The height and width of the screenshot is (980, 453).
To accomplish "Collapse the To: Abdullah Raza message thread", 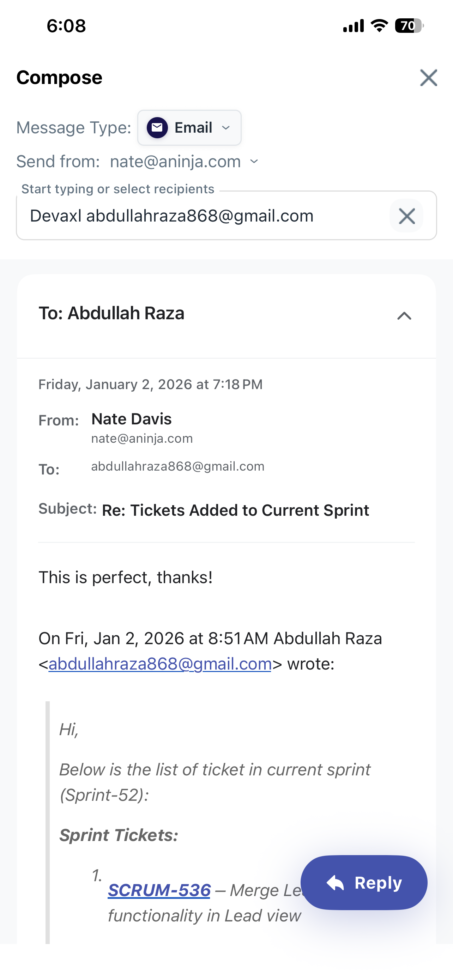I will (x=404, y=316).
